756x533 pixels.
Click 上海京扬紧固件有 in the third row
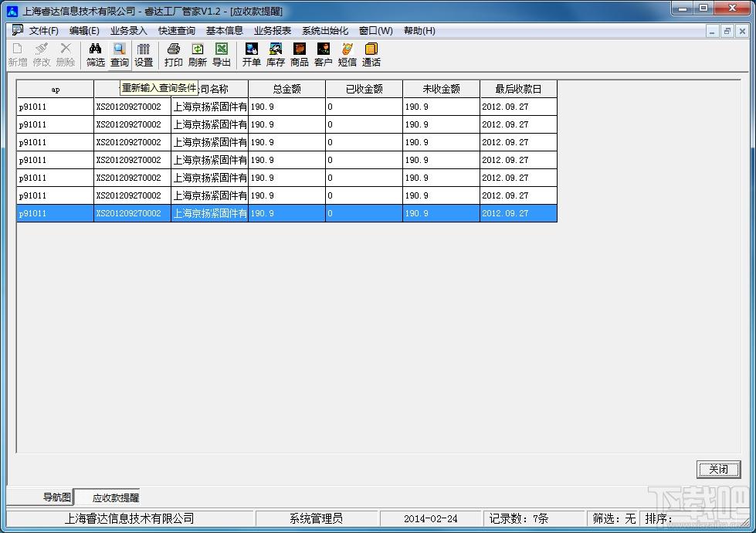pos(210,142)
